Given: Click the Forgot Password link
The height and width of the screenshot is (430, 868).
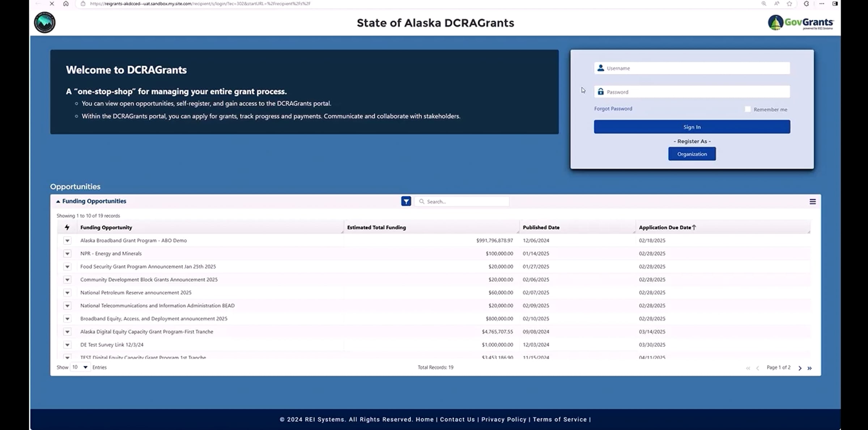Looking at the screenshot, I should 613,108.
